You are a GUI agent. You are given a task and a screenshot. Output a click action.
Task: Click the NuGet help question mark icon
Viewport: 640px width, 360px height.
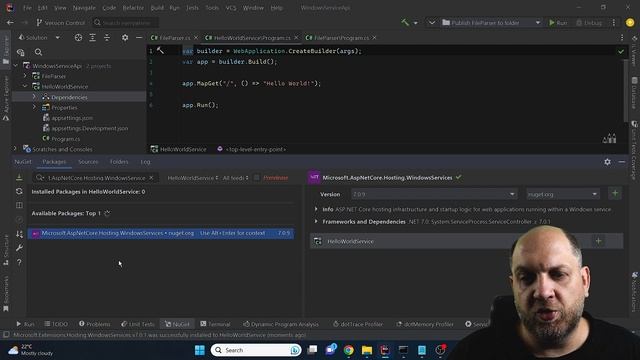click(x=19, y=262)
